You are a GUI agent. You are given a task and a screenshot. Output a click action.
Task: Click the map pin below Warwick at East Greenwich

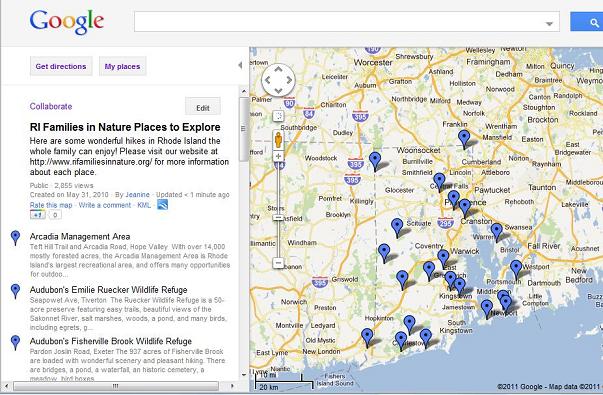443,258
